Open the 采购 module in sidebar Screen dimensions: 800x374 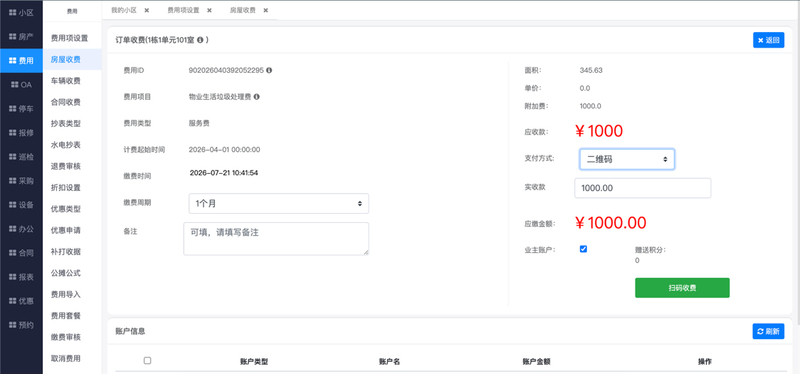21,181
